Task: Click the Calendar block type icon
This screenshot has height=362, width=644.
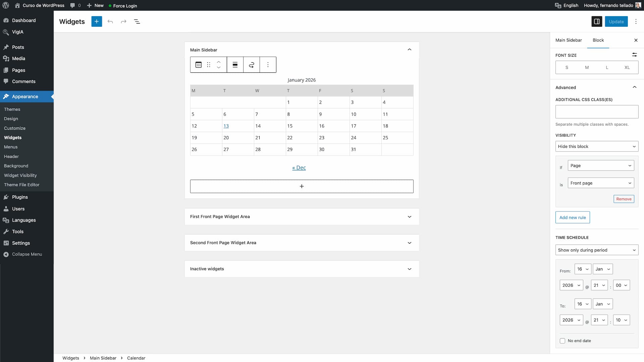Action: coord(199,65)
